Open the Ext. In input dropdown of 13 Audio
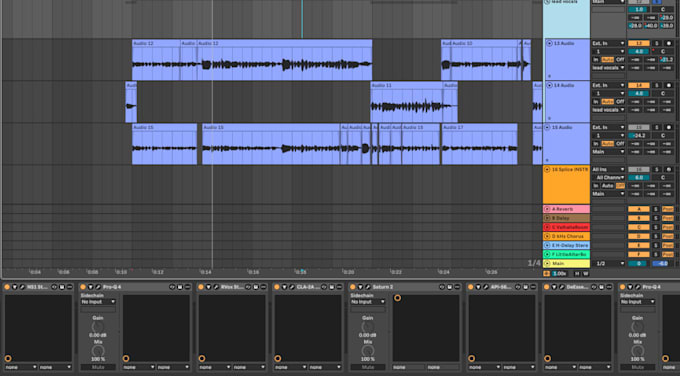 (x=608, y=43)
